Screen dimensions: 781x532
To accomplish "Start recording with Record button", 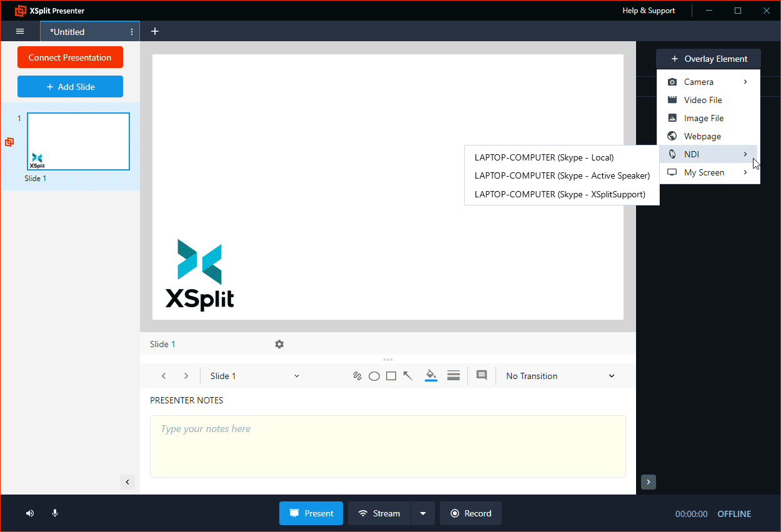I will tap(470, 513).
